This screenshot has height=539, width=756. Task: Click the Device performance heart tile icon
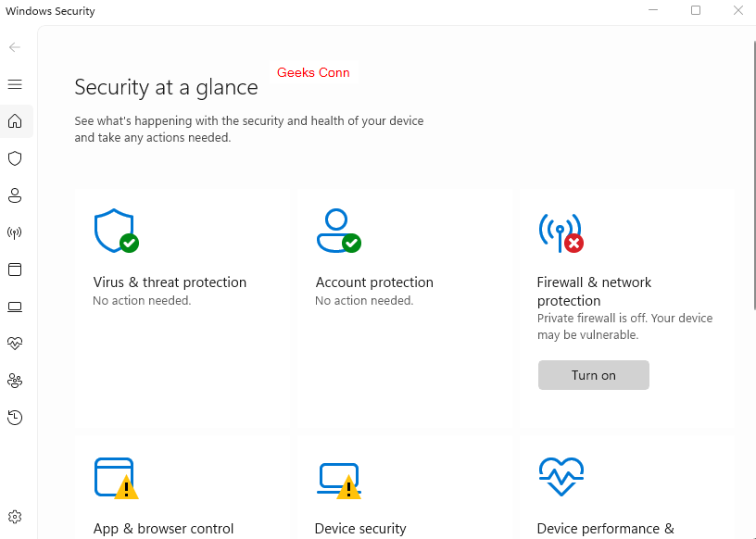click(x=561, y=477)
